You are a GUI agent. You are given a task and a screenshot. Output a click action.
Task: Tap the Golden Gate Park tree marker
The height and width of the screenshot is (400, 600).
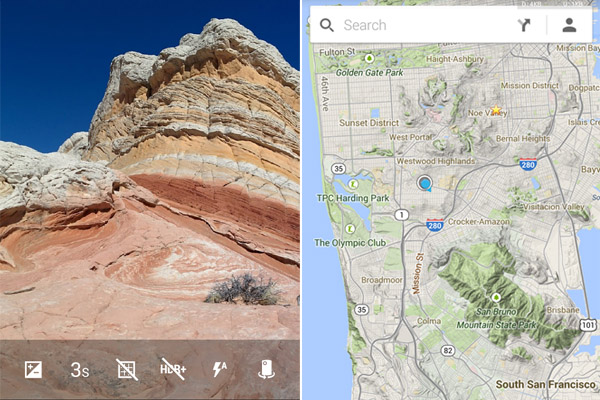[369, 59]
